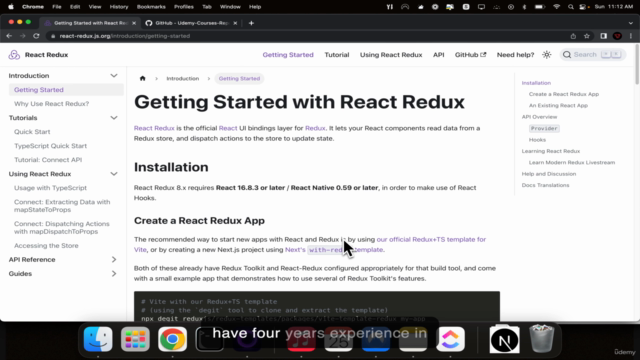
Task: Open the Bookmarks menu
Action: coord(151,7)
